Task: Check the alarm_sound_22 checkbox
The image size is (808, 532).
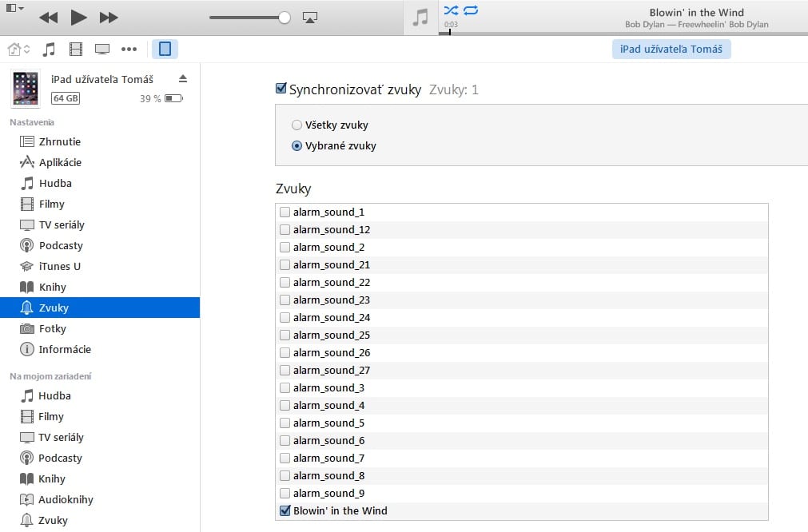Action: pos(285,282)
